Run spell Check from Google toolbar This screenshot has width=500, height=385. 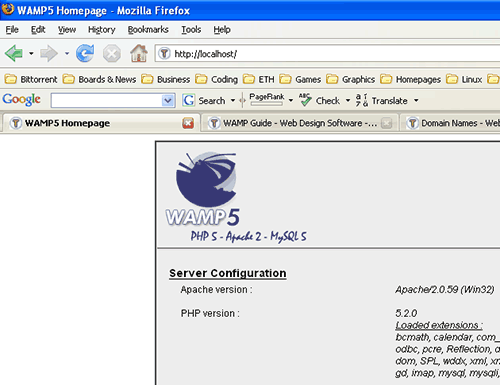[319, 100]
